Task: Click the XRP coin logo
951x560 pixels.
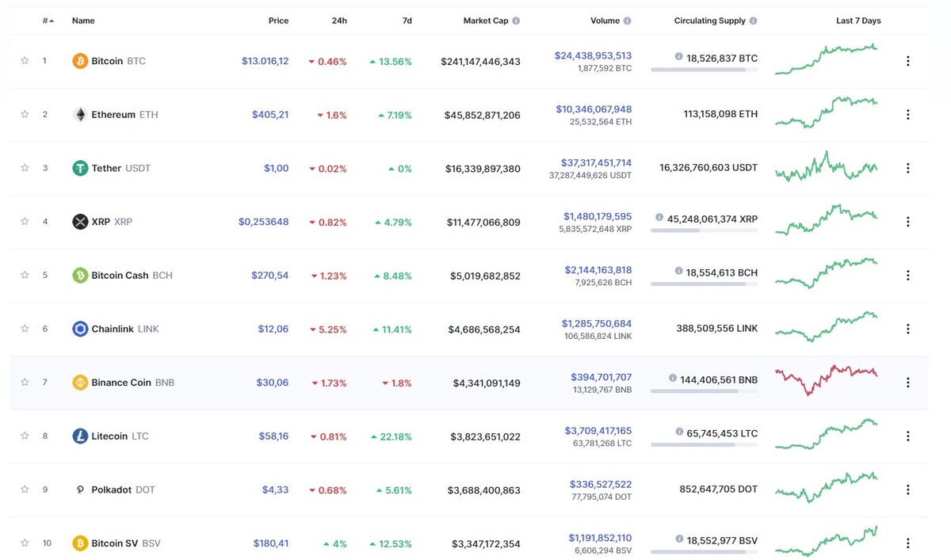Action: [x=78, y=222]
